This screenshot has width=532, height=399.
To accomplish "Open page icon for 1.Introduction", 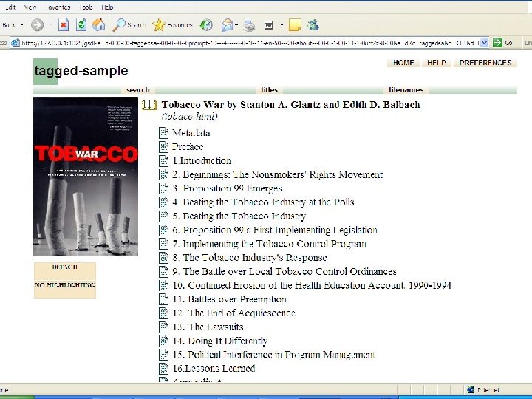I will [163, 160].
